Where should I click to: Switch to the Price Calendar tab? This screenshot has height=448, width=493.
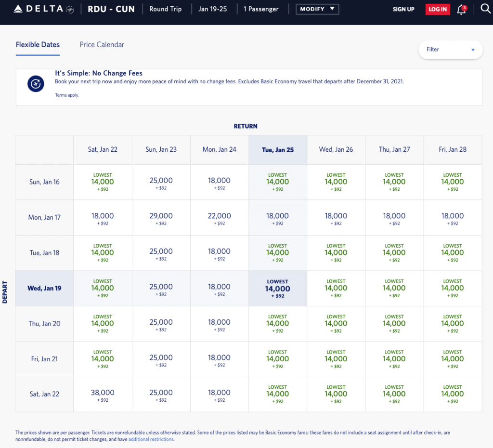click(102, 45)
